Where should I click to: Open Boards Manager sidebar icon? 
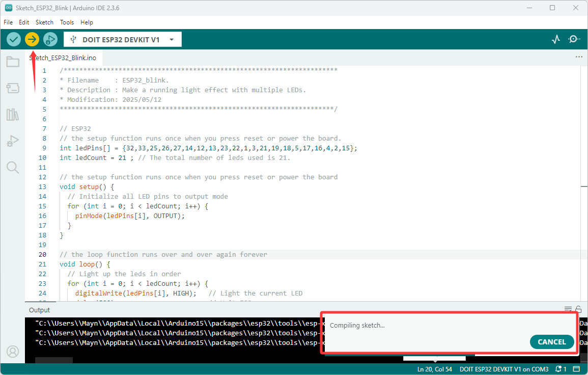point(13,88)
